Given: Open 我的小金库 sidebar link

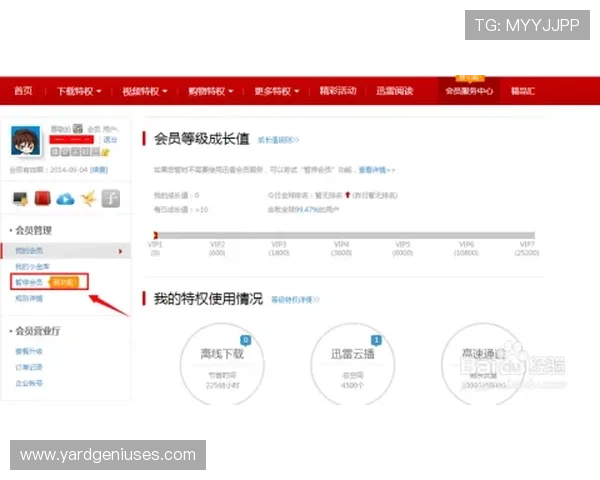Looking at the screenshot, I should [33, 266].
